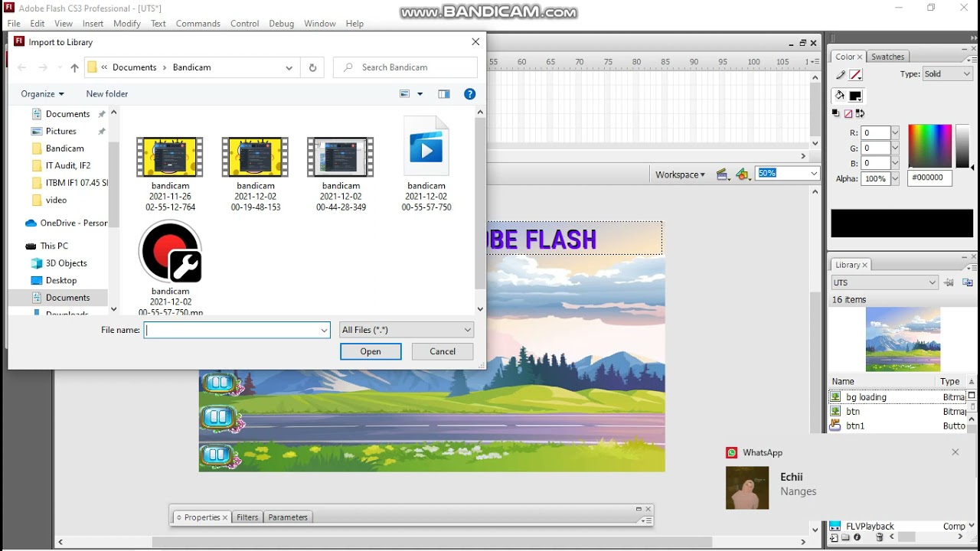Select bandicam 2021-11-26 02-55-12-764 video file
980x551 pixels.
pos(170,174)
